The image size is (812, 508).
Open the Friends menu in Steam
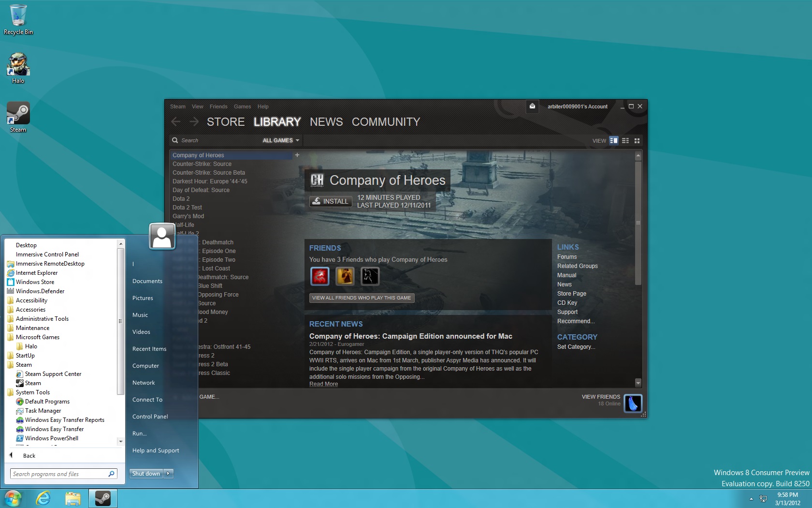tap(218, 106)
